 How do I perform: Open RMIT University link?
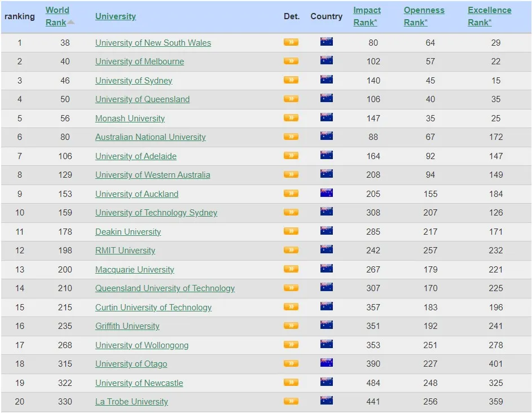125,251
